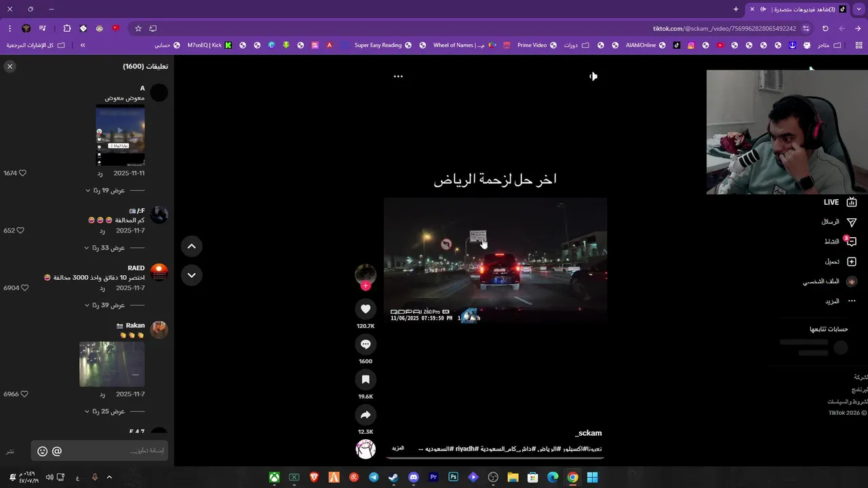Image resolution: width=868 pixels, height=488 pixels.
Task: Expand the bookmarks overflow chevron
Action: tap(83, 45)
